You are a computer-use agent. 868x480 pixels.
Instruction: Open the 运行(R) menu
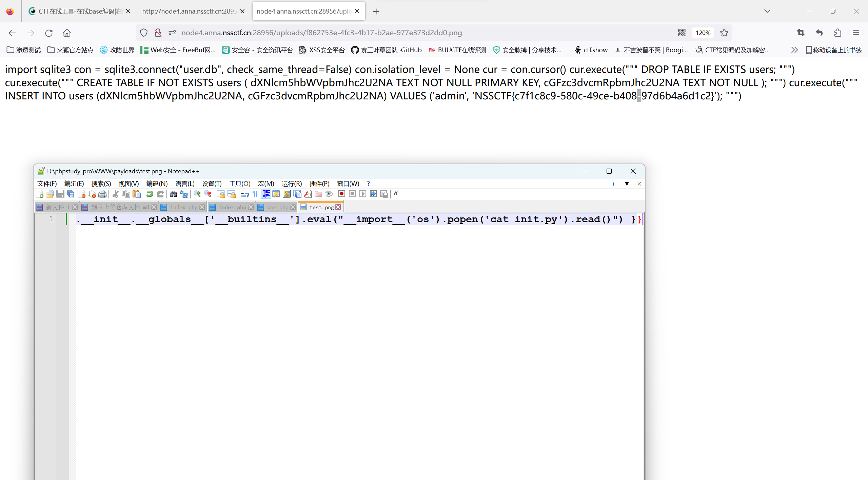pos(292,184)
